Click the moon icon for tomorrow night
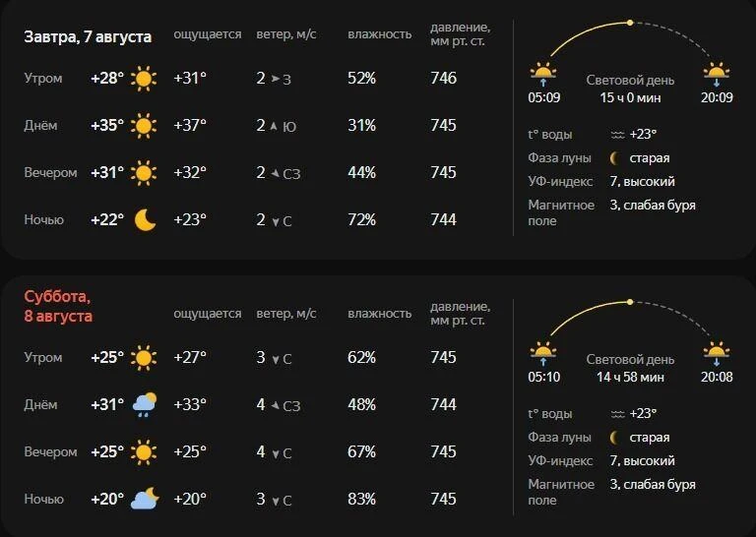 145,220
